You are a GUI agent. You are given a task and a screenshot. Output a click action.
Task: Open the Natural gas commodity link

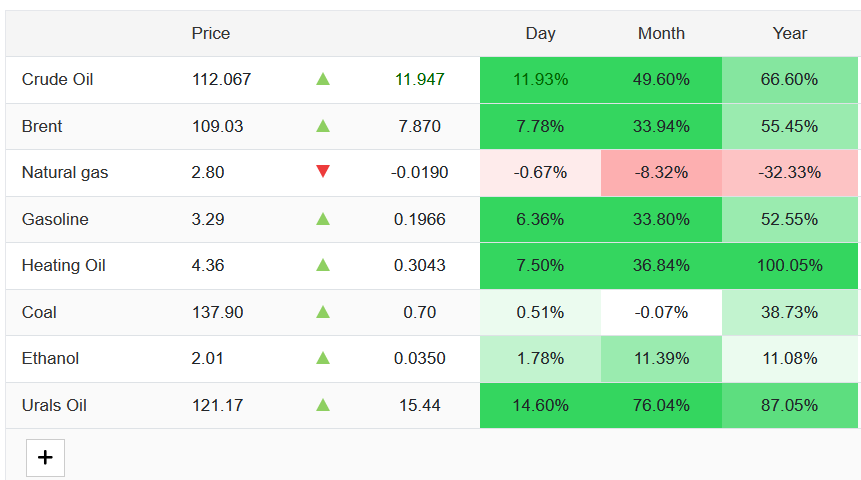(65, 172)
